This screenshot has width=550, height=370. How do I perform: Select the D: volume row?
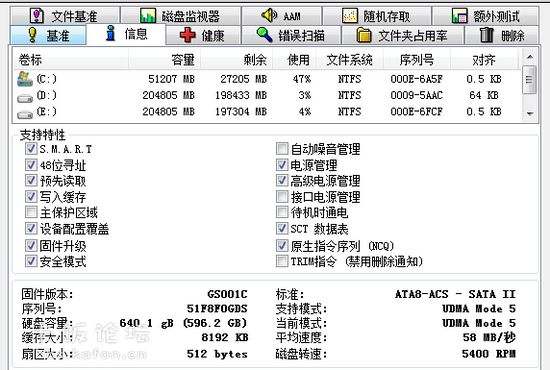(x=267, y=95)
